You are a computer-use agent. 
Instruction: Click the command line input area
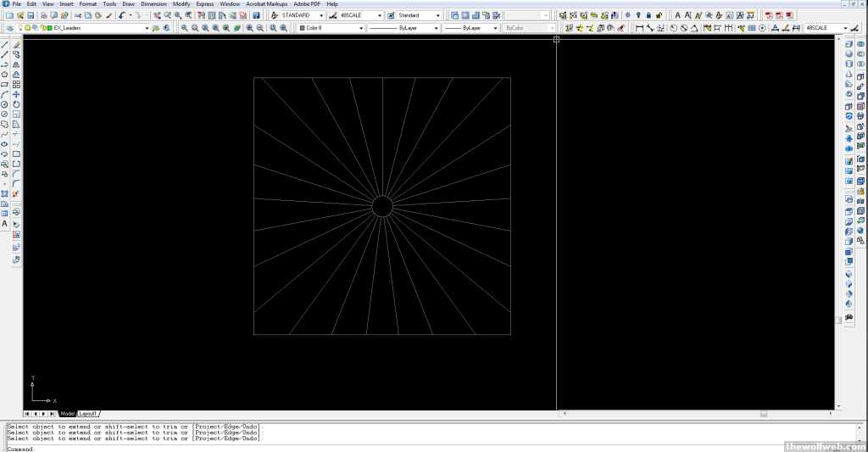[339, 448]
